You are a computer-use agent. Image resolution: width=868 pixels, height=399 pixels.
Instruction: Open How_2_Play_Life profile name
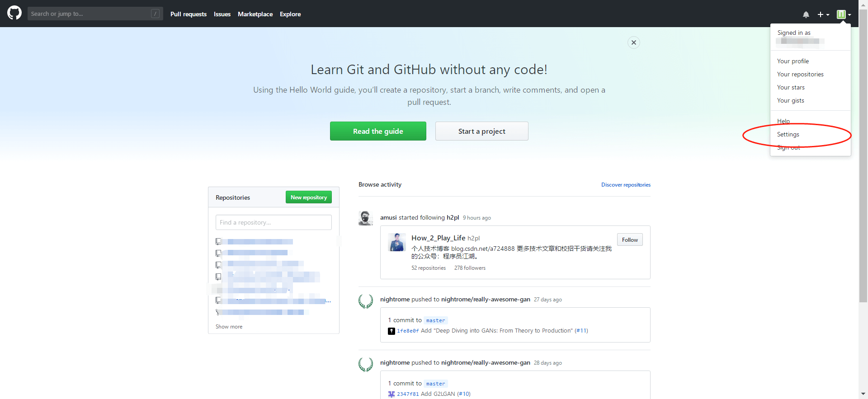(x=438, y=238)
